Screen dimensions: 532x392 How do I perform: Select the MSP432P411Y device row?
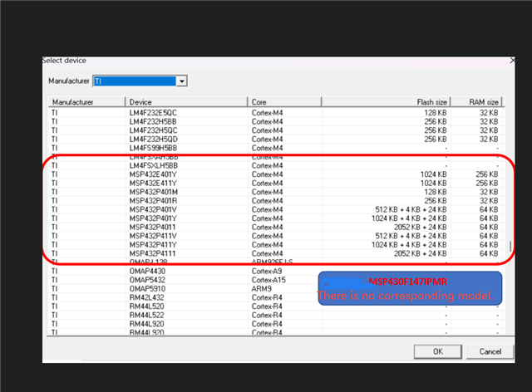click(x=276, y=245)
